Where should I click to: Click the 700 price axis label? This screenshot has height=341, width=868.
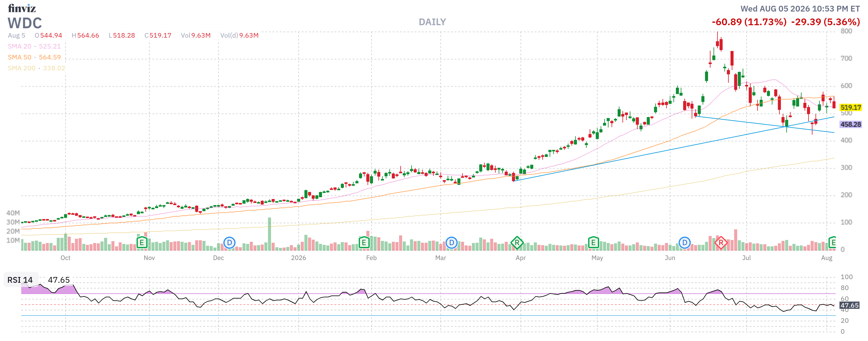pos(846,58)
